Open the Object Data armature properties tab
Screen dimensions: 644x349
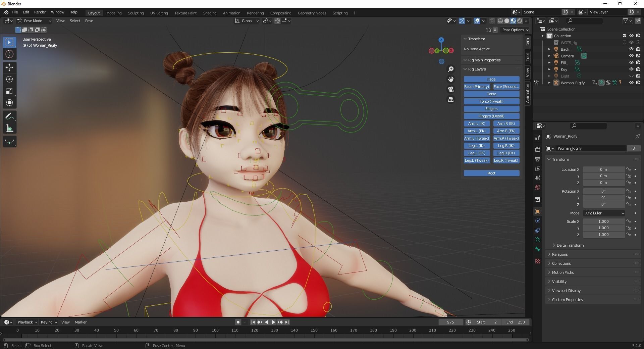click(x=538, y=240)
